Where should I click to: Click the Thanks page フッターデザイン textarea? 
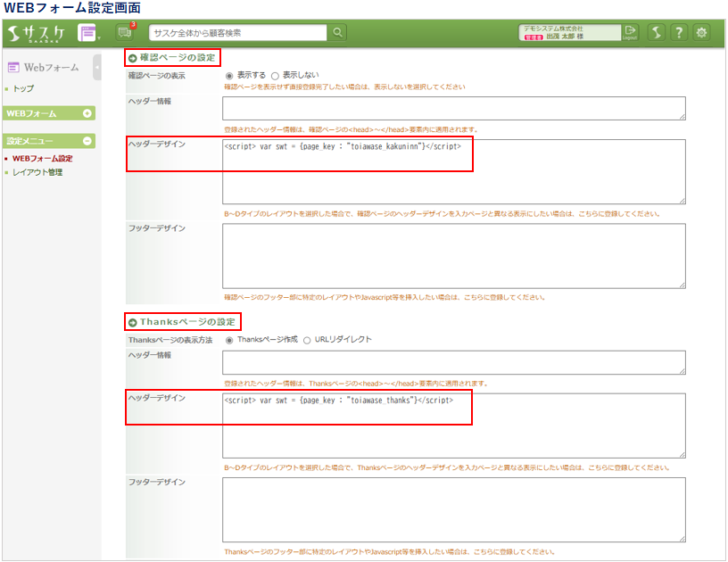pyautogui.click(x=454, y=510)
